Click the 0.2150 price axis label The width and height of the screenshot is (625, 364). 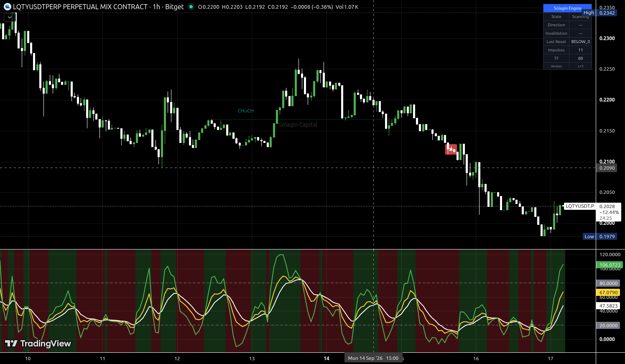click(x=607, y=131)
